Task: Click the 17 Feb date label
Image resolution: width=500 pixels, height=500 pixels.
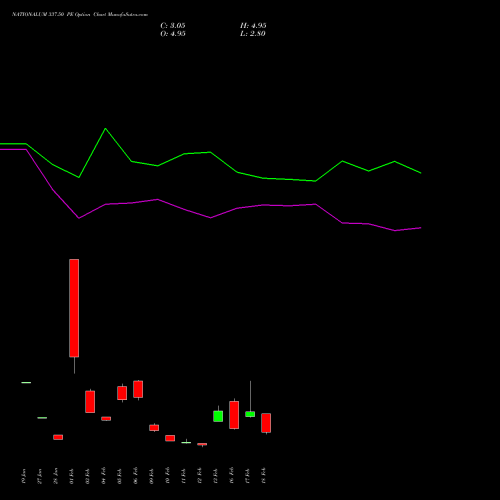Action: pyautogui.click(x=248, y=476)
